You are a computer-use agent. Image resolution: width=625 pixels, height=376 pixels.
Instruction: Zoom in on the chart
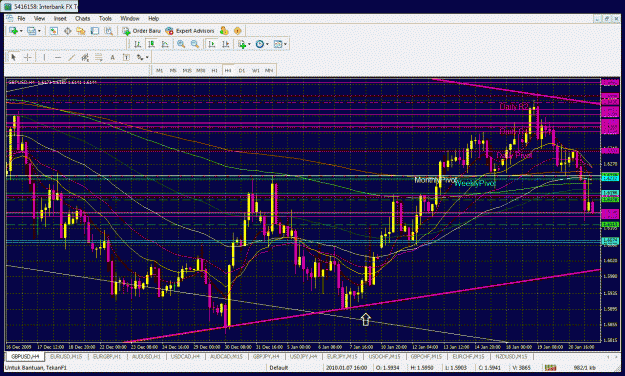point(181,44)
